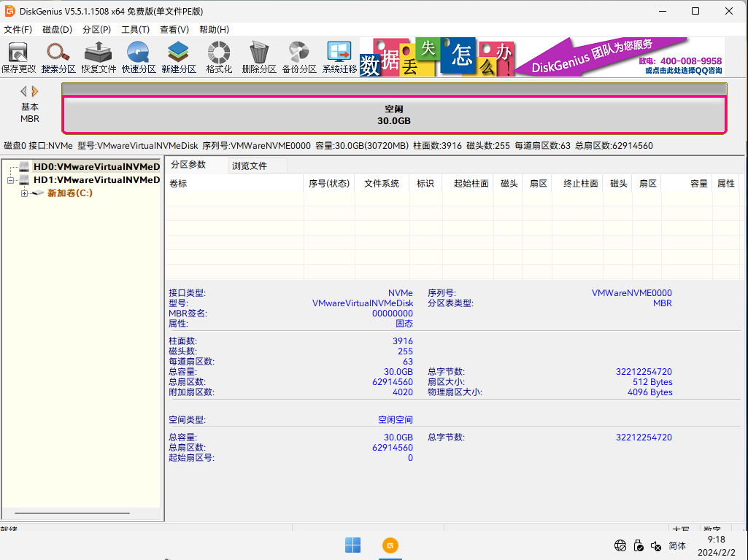The height and width of the screenshot is (560, 748).
Task: Create a new partition with 新建分区
Action: click(x=178, y=57)
